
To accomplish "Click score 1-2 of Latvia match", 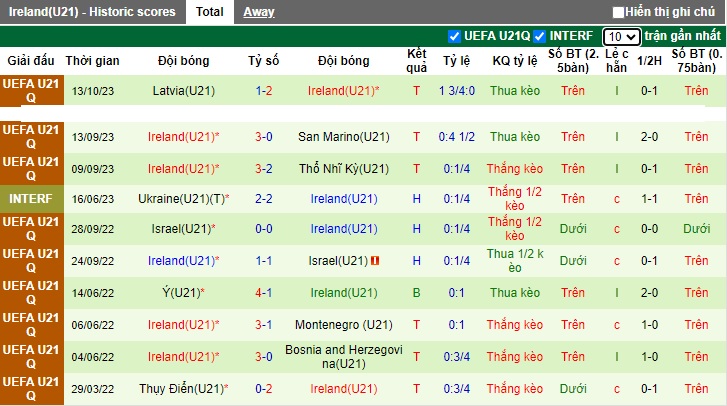I will coord(264,91).
